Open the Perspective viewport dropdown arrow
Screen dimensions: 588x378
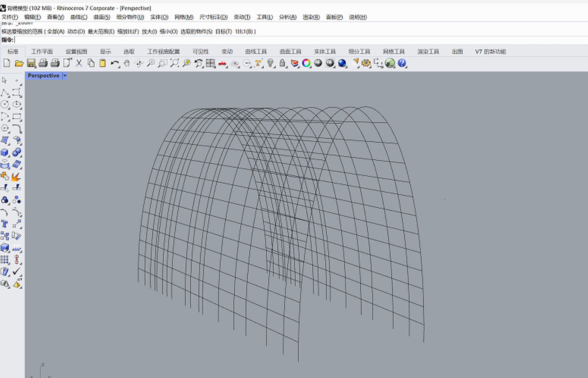tap(65, 76)
